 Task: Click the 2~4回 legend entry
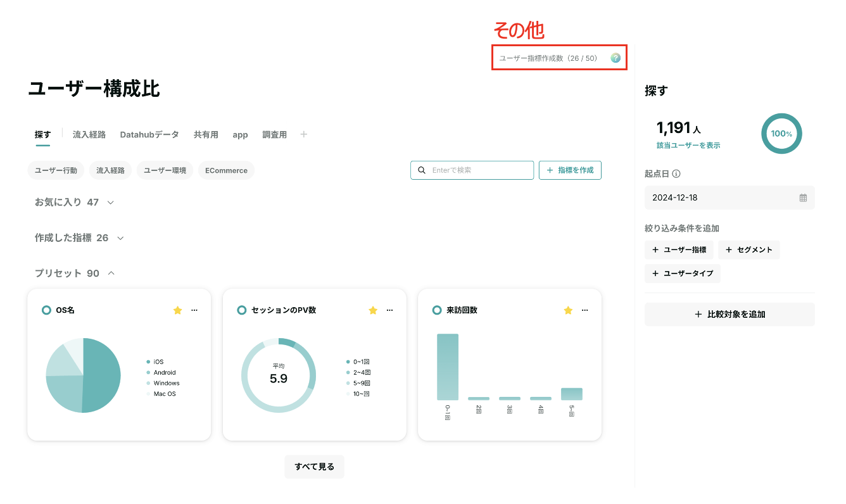358,373
